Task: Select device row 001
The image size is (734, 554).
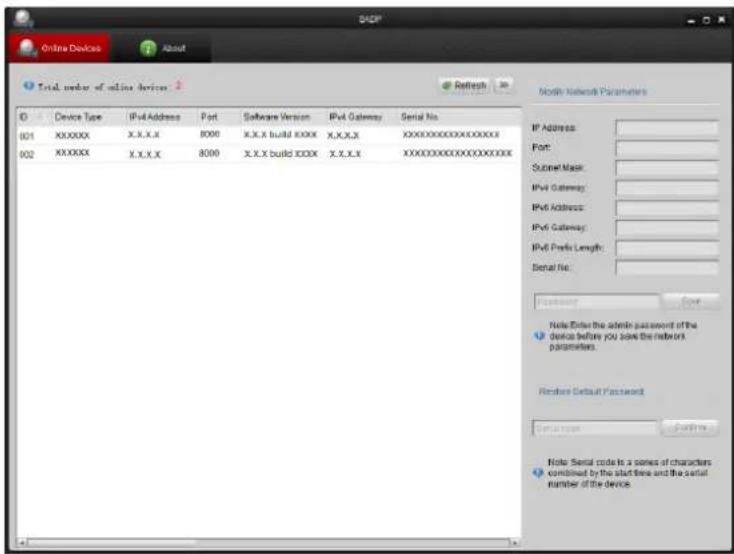Action: click(269, 135)
